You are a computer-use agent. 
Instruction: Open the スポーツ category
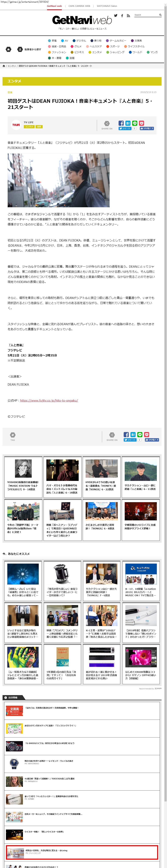113,46
